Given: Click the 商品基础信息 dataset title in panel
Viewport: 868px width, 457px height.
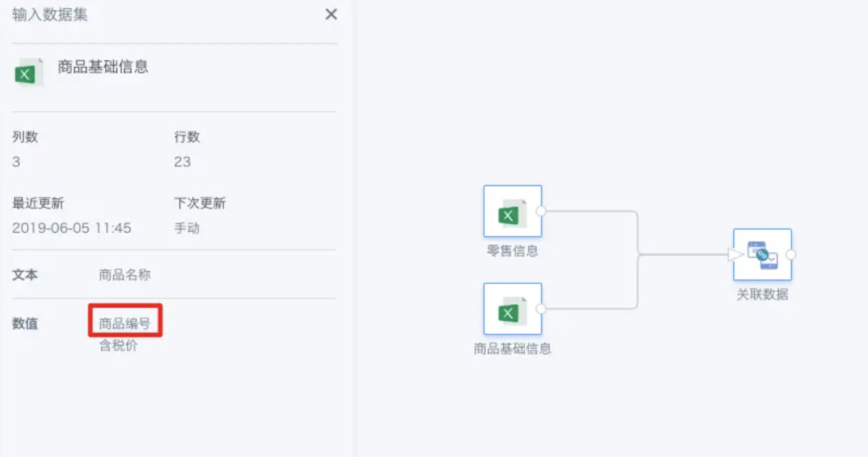Looking at the screenshot, I should (103, 67).
